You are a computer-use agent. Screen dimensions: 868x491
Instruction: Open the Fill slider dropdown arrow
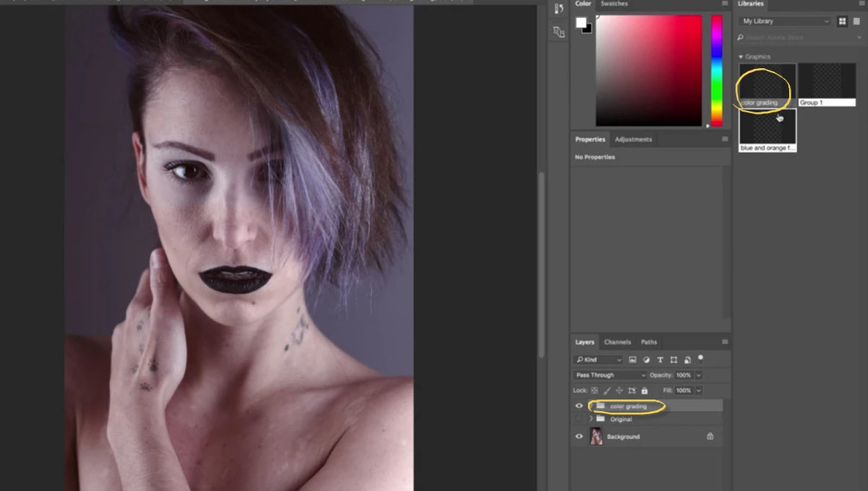click(x=699, y=391)
